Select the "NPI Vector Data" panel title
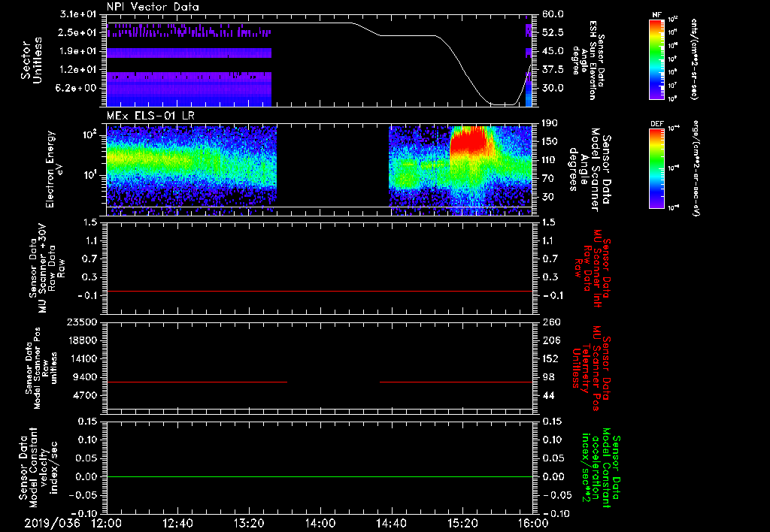Viewport: 770px width, 532px height. pyautogui.click(x=153, y=7)
